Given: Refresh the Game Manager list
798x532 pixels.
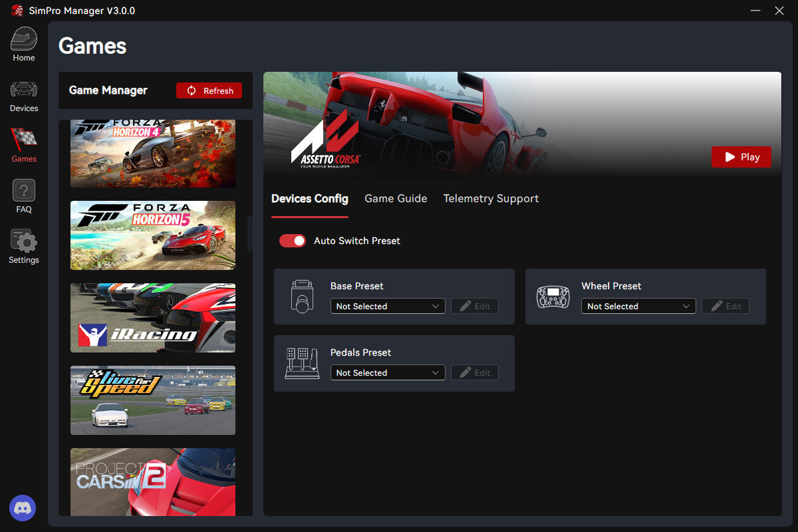Looking at the screenshot, I should (x=209, y=90).
